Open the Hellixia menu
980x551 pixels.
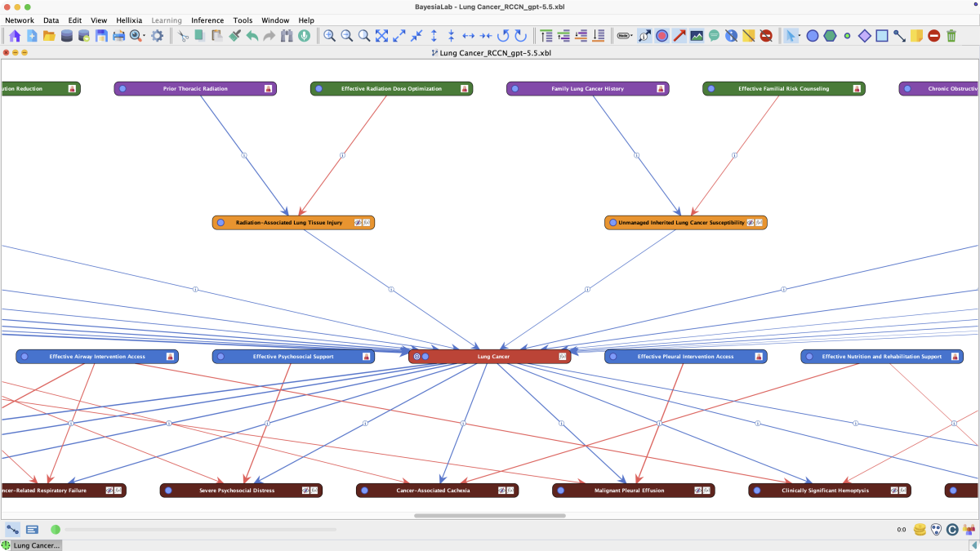click(x=128, y=20)
